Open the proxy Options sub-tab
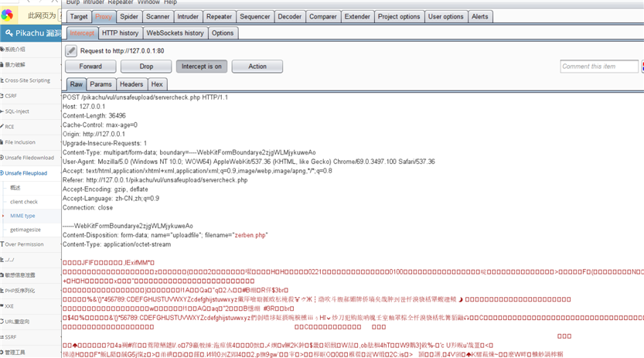This screenshot has width=644, height=358. (x=223, y=32)
